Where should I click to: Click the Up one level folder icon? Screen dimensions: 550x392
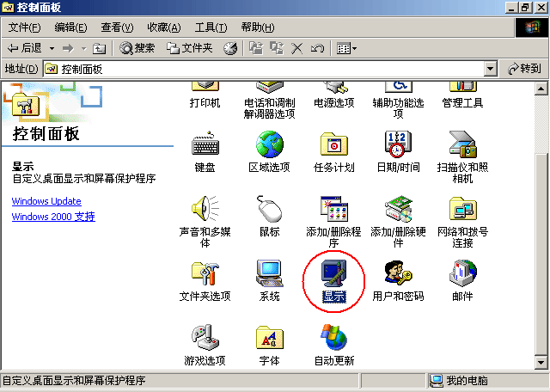pyautogui.click(x=99, y=48)
